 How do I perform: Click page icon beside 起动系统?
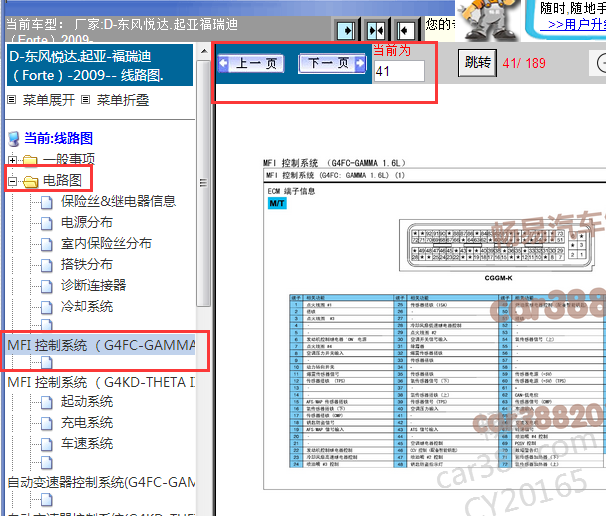47,403
